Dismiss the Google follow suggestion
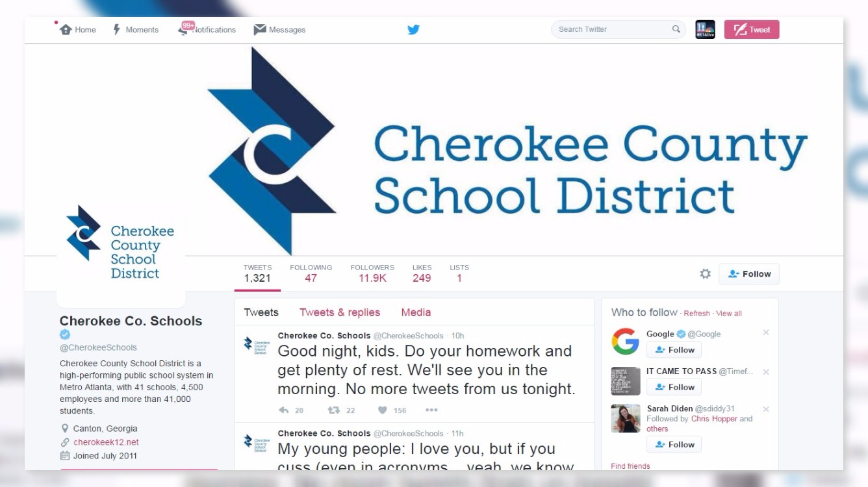This screenshot has width=868, height=487. [x=766, y=333]
